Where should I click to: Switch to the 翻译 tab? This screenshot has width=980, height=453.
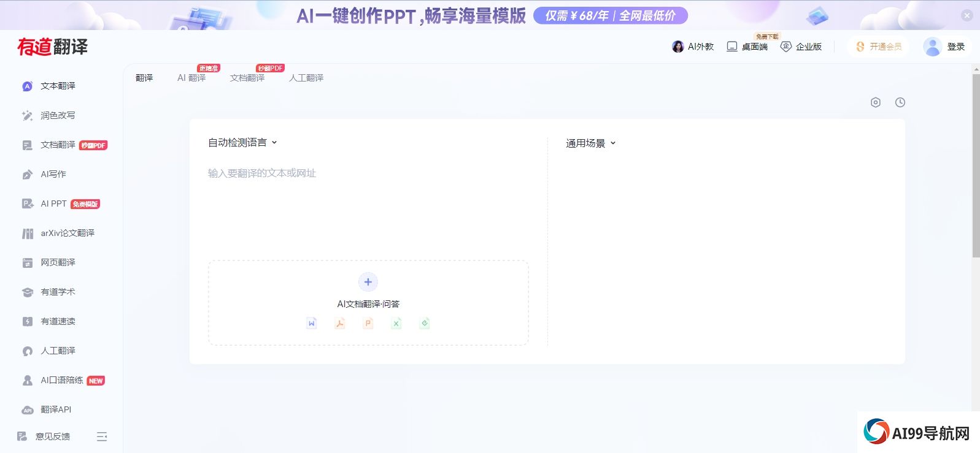[144, 78]
